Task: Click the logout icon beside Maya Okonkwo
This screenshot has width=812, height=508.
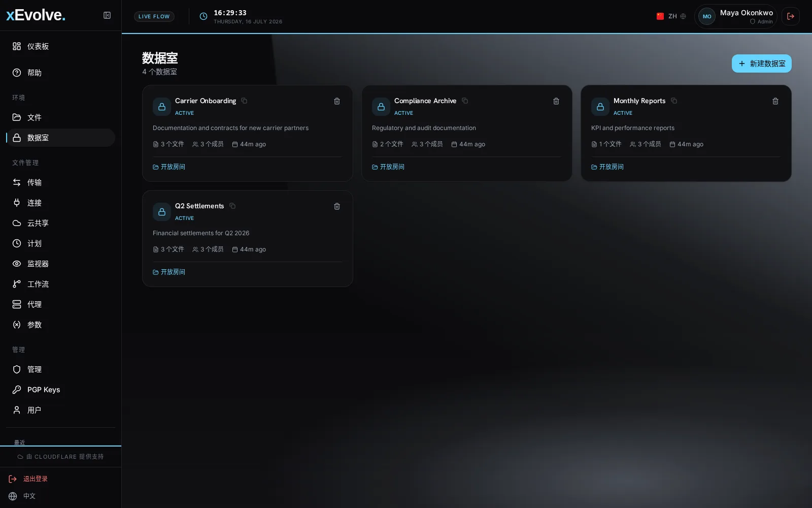Action: [791, 16]
